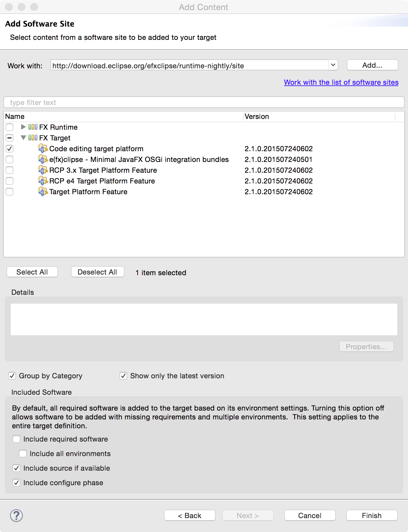The width and height of the screenshot is (408, 532).
Task: Uncheck Show only the latest version
Action: pyautogui.click(x=123, y=376)
